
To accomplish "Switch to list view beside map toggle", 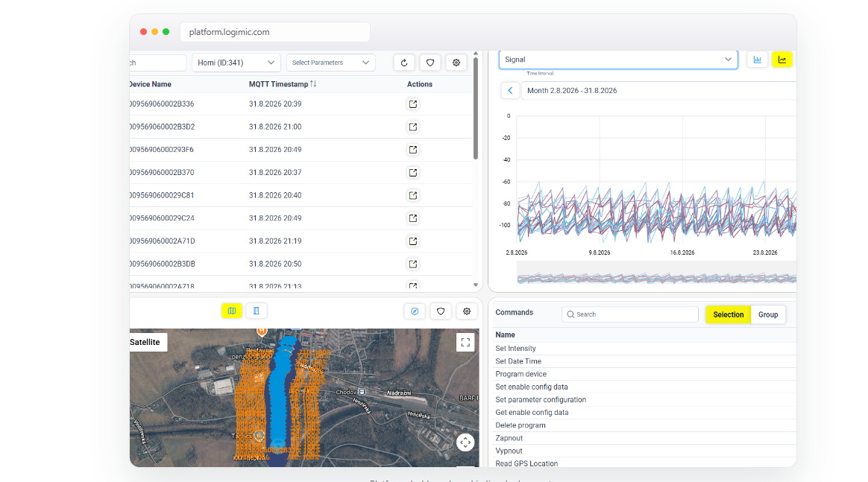I will pyautogui.click(x=257, y=311).
